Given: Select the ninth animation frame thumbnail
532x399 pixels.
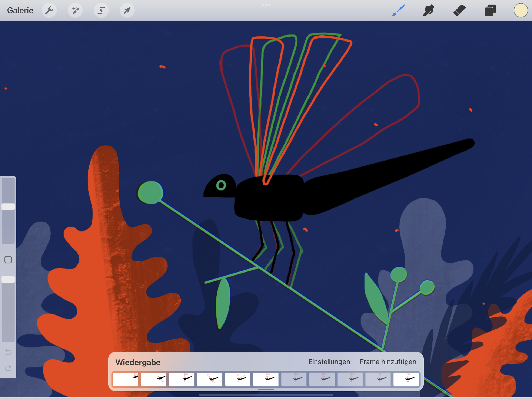Looking at the screenshot, I should (x=350, y=379).
